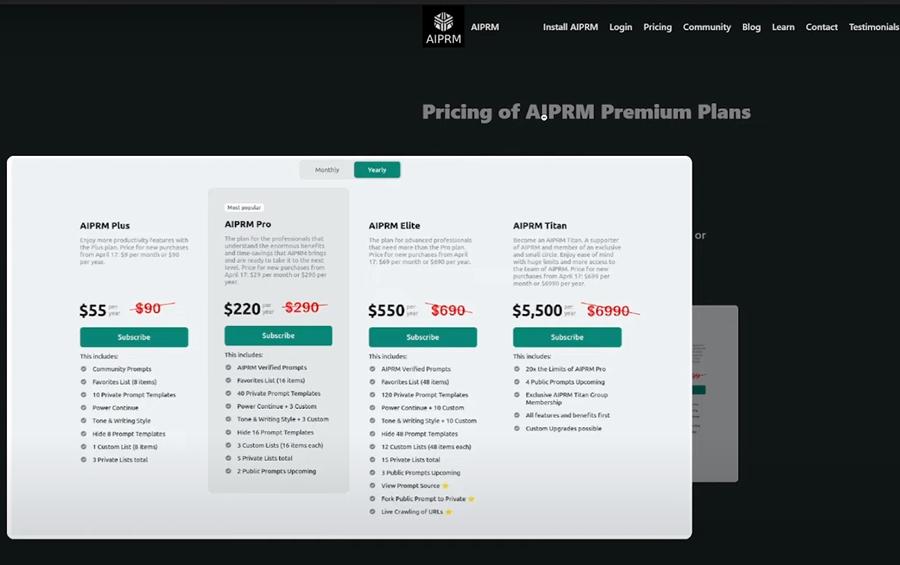This screenshot has width=900, height=565.
Task: Switch billing to Monthly
Action: (x=327, y=170)
